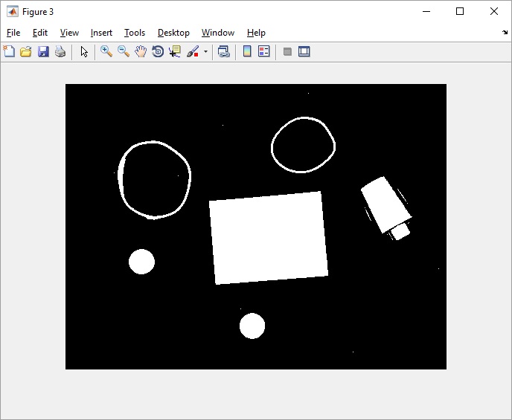The width and height of the screenshot is (512, 420).
Task: Expand the toolbar dock arrow at far right
Action: click(505, 33)
